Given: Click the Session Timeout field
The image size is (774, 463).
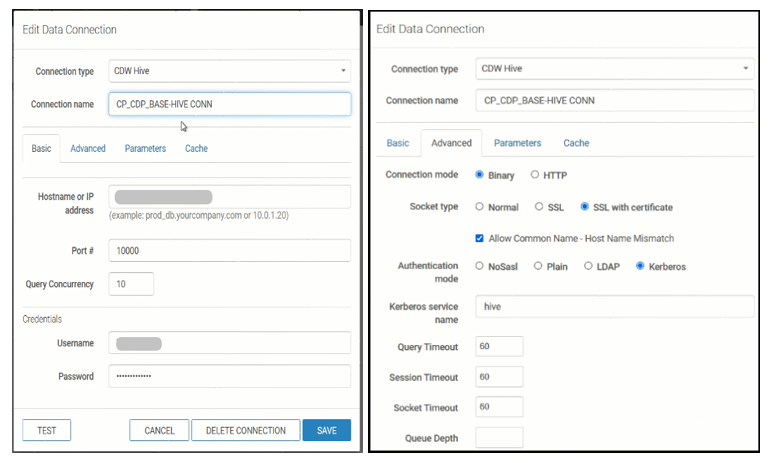Looking at the screenshot, I should (499, 377).
